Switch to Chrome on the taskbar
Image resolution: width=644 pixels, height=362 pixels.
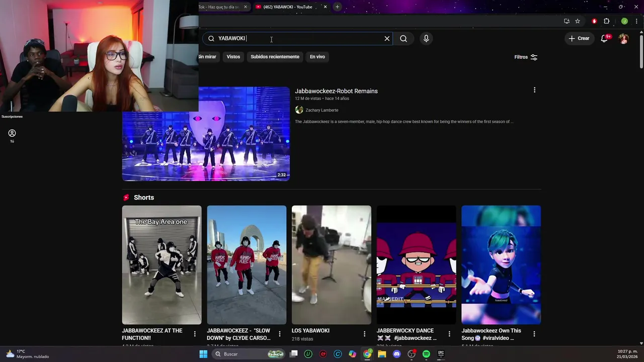pos(367,354)
